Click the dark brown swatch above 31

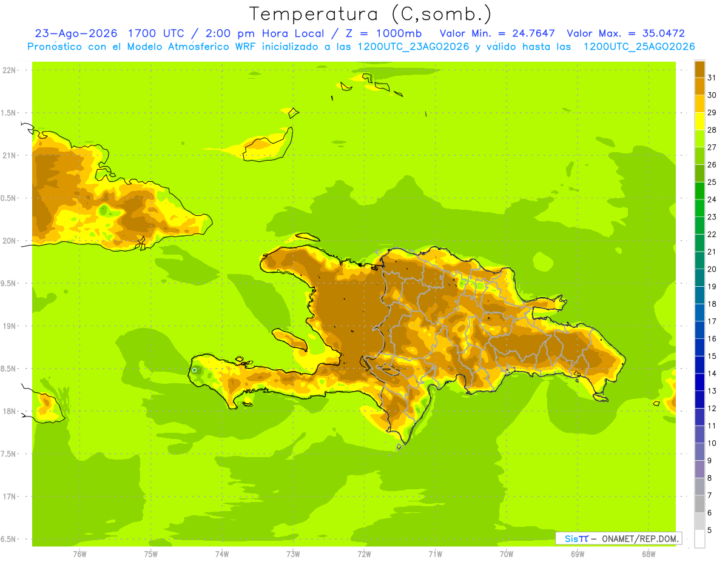pyautogui.click(x=699, y=69)
